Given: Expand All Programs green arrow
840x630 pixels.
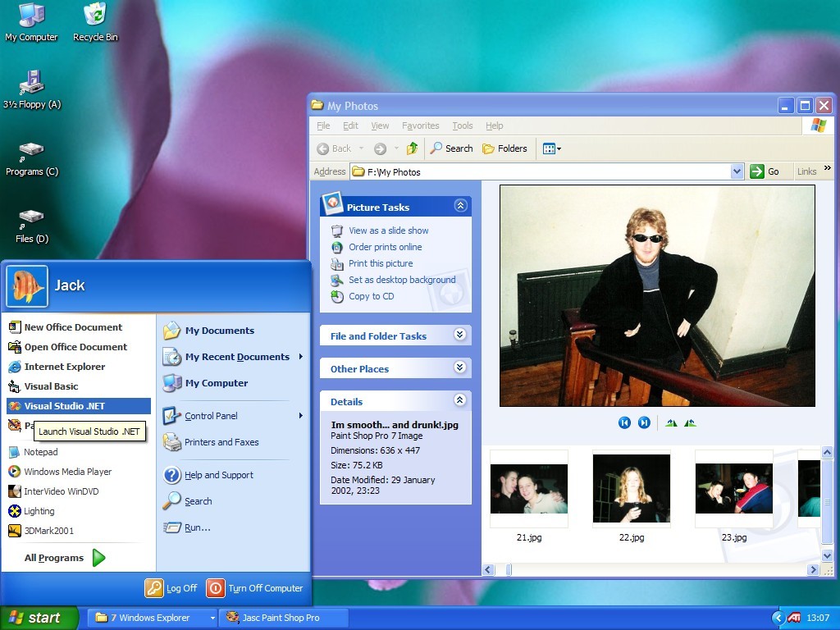Looking at the screenshot, I should coord(98,558).
